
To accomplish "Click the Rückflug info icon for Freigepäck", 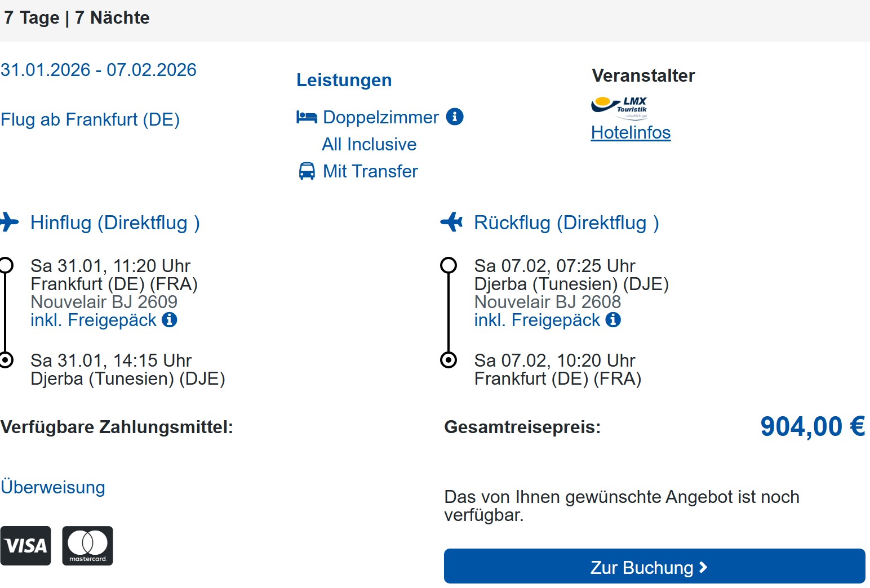I will (613, 320).
